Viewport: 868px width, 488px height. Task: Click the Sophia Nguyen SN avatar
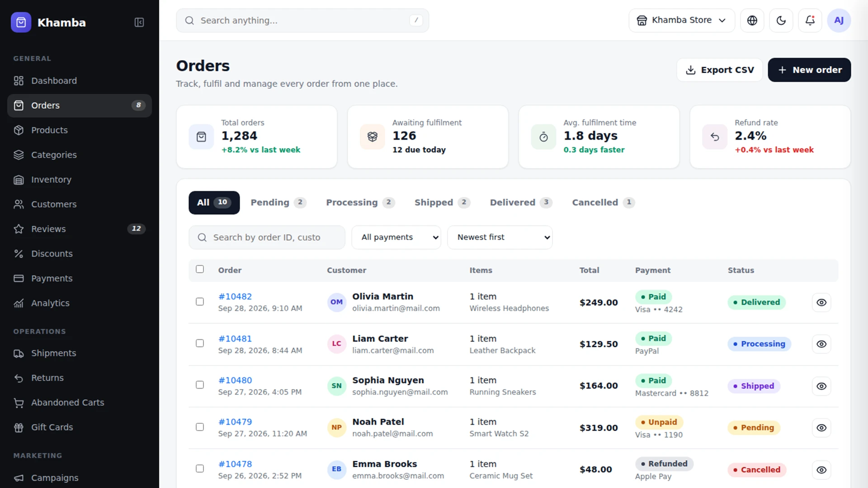336,385
